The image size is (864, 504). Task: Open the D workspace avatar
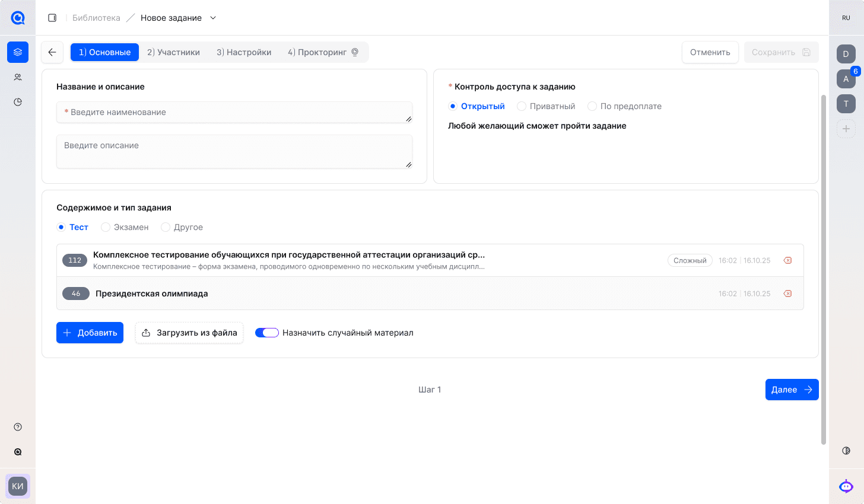(846, 54)
